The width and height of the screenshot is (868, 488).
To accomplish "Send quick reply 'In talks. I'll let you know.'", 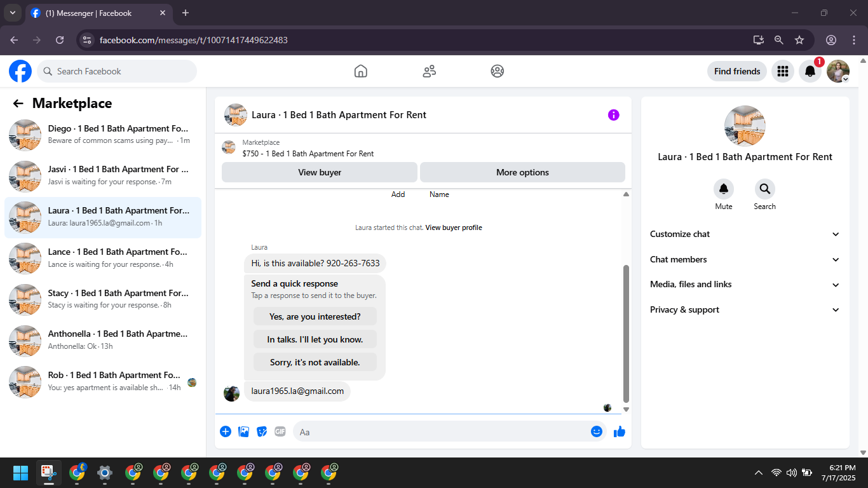I will click(x=315, y=339).
